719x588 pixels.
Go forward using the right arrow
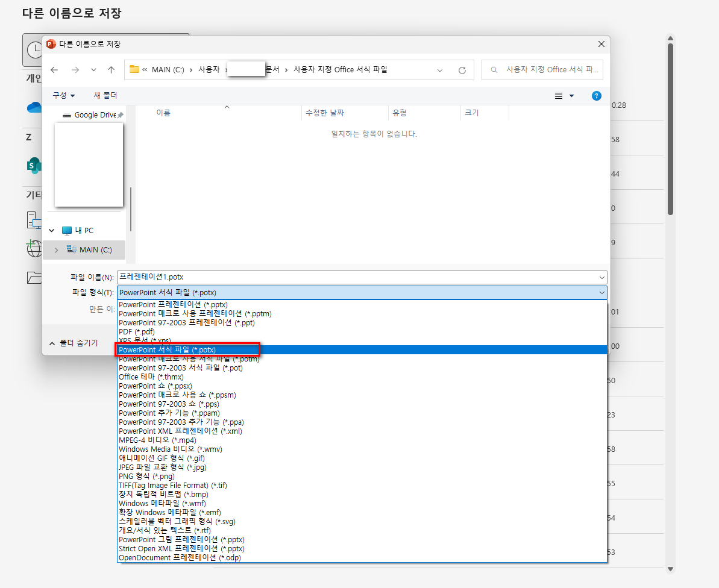[75, 70]
